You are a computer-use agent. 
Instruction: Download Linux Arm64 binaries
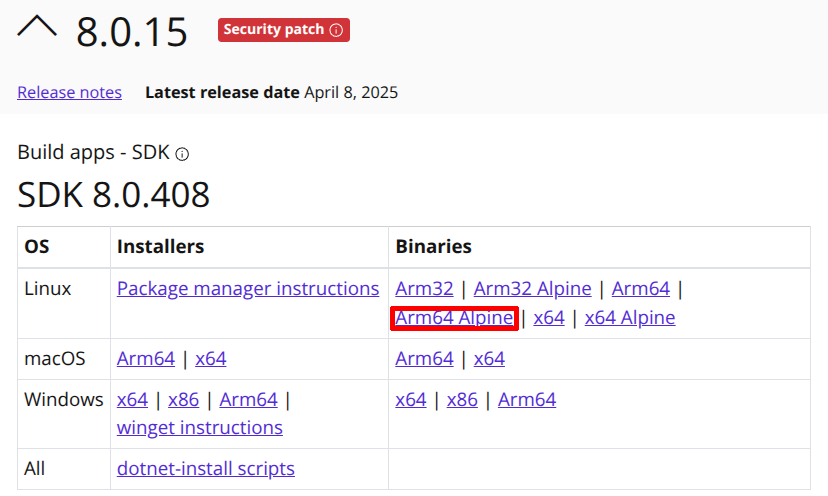pos(641,289)
